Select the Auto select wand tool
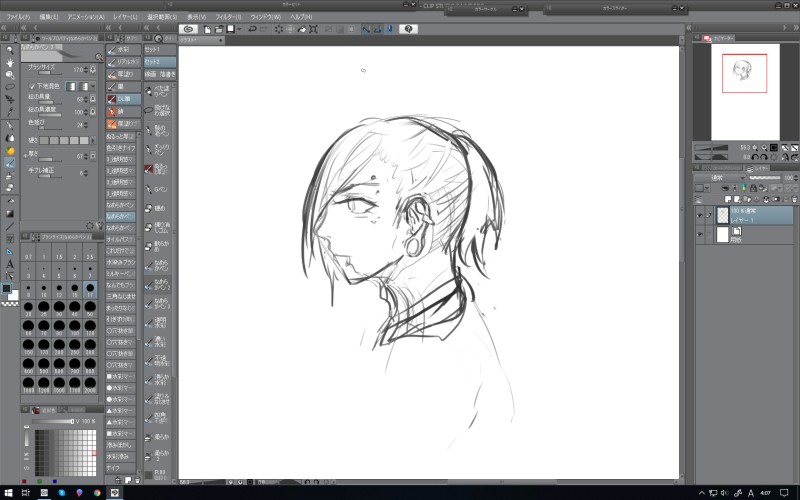The image size is (800, 500). click(10, 99)
